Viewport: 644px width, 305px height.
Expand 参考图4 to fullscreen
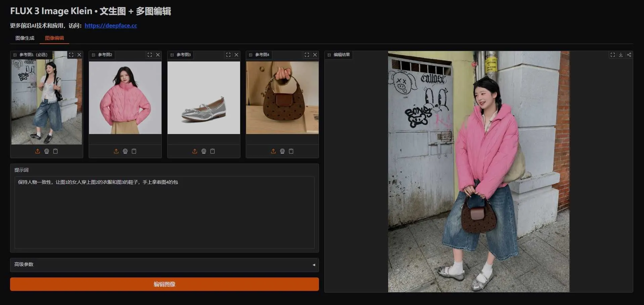coord(307,55)
